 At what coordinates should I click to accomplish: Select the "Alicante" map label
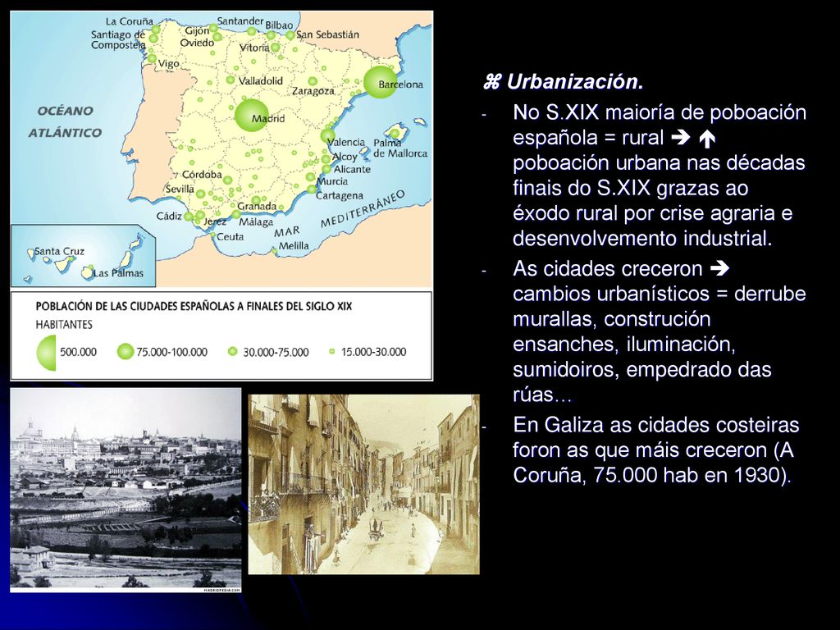[352, 169]
